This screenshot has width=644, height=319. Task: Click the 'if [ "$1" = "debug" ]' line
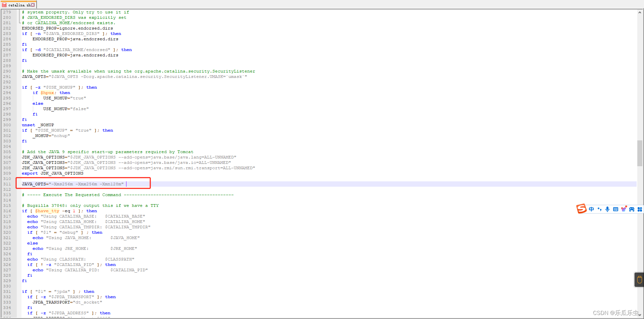pyautogui.click(x=65, y=232)
